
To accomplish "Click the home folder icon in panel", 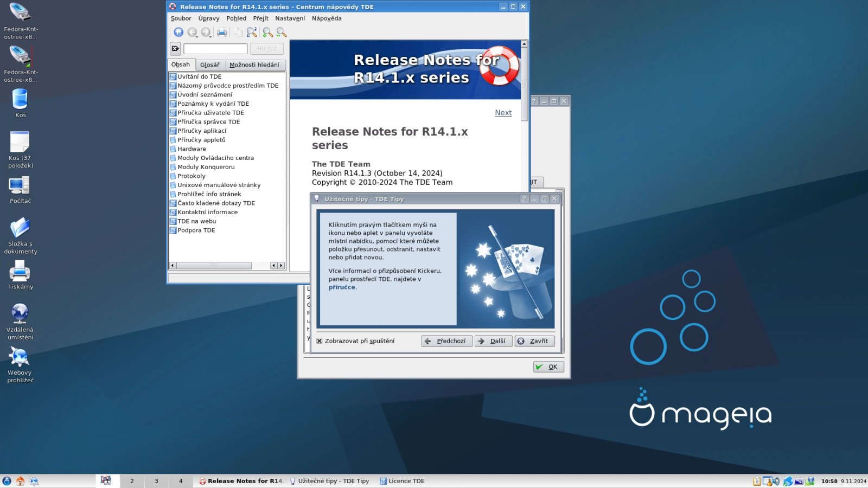I will tap(20, 481).
